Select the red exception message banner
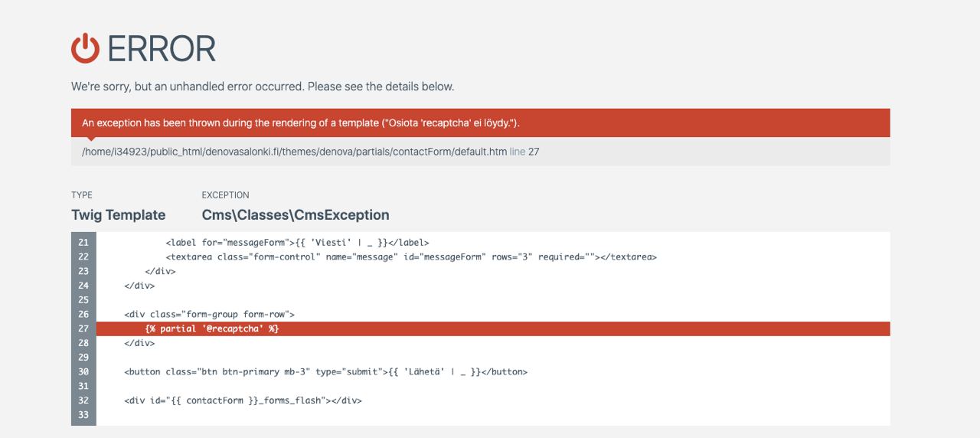980x438 pixels. (480, 123)
